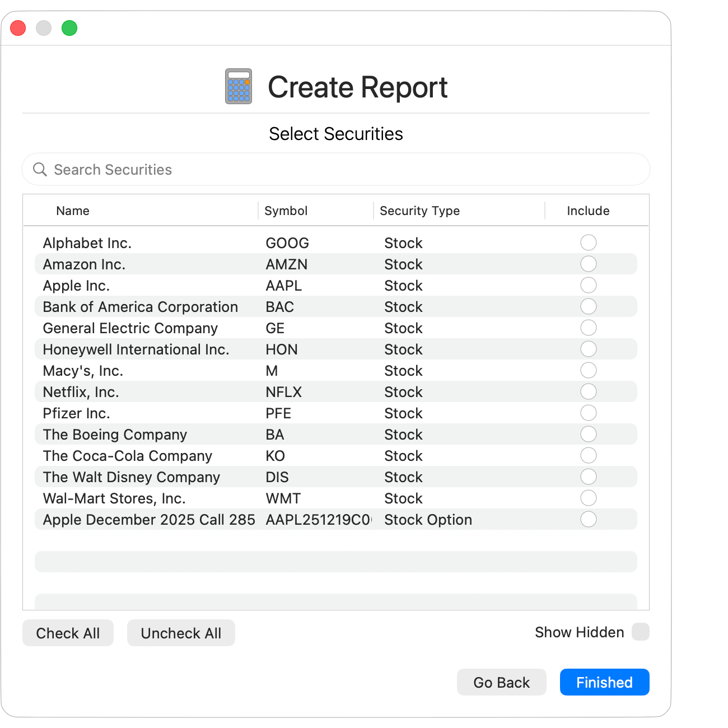This screenshot has width=728, height=728.
Task: Click the Finished button
Action: pyautogui.click(x=604, y=682)
